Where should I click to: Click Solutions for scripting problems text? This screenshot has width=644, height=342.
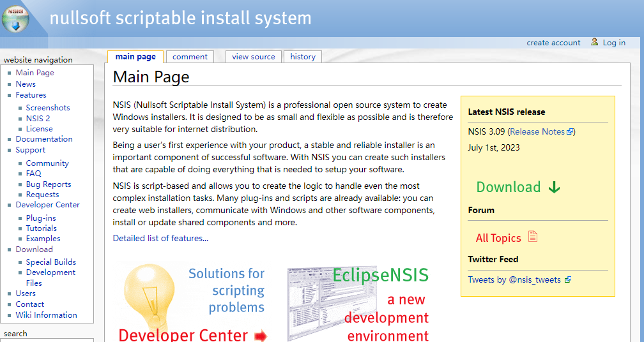click(x=226, y=290)
